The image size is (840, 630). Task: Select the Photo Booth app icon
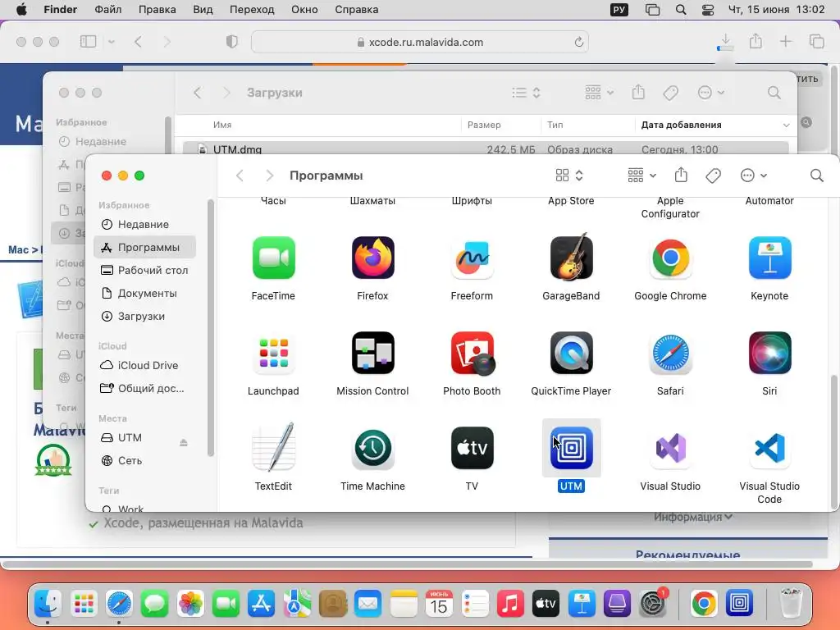472,353
